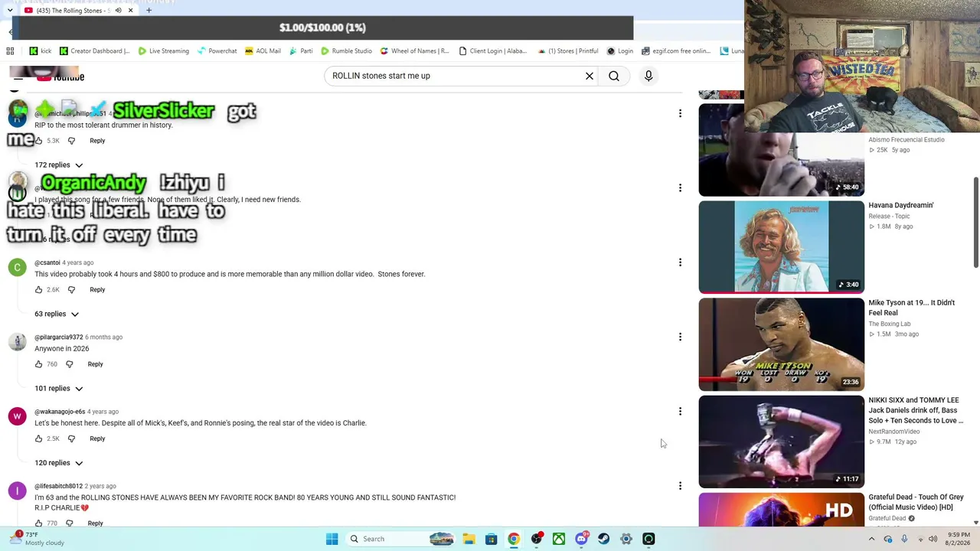The image size is (980, 551).
Task: Like the @lifesabitch8012 comment
Action: 38,523
